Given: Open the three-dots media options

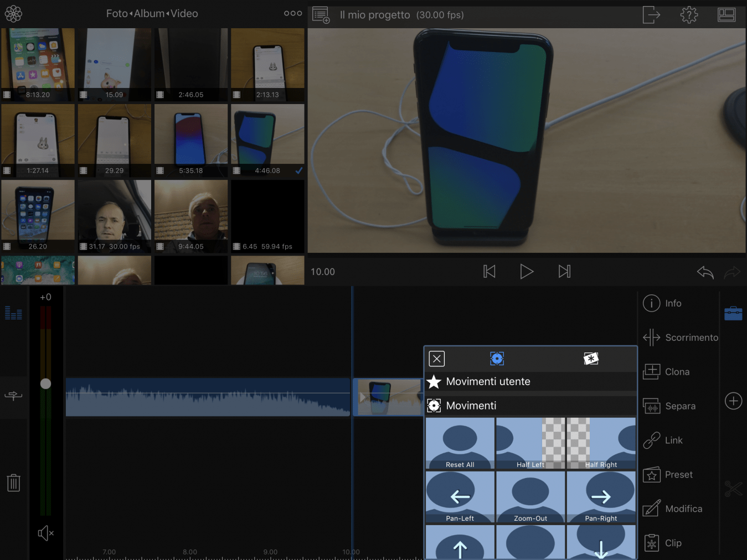Looking at the screenshot, I should pyautogui.click(x=293, y=13).
